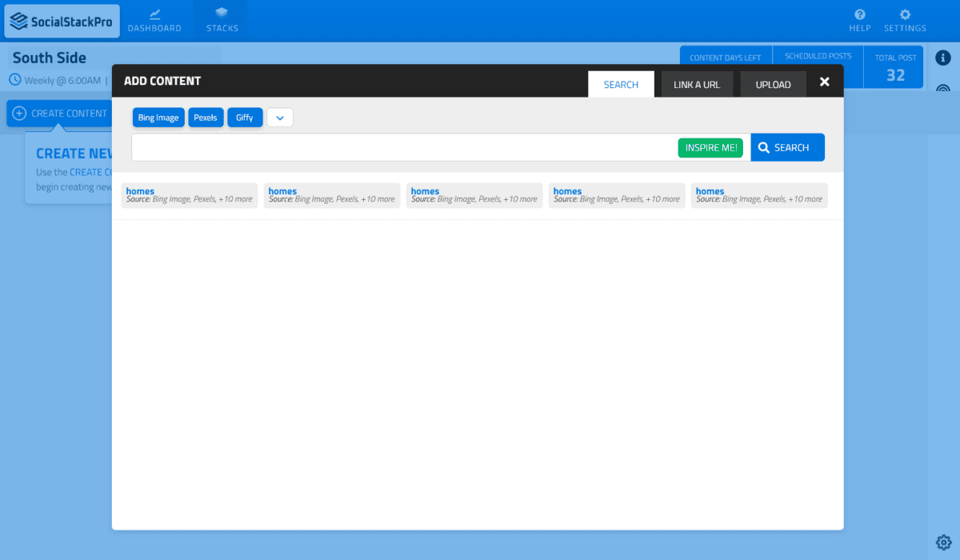Toggle the Pexels source filter
The height and width of the screenshot is (560, 960).
[x=206, y=118]
